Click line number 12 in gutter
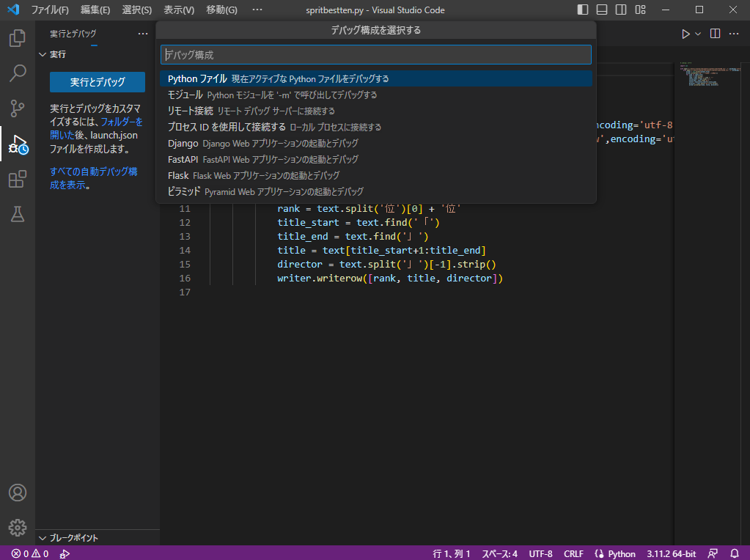 point(185,222)
